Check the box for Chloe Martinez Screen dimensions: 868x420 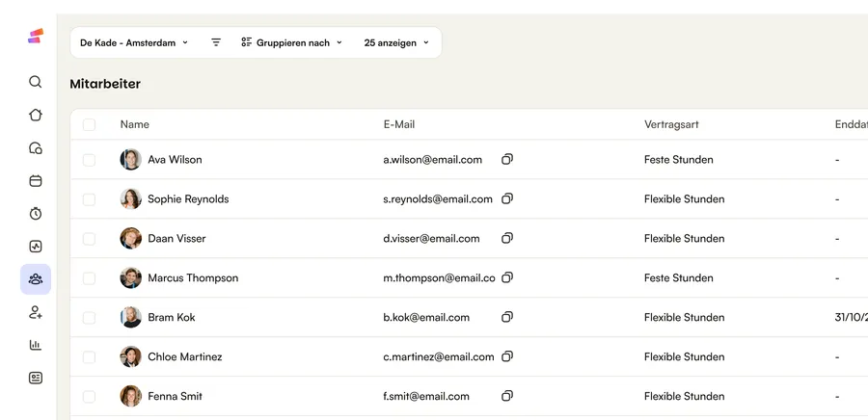pyautogui.click(x=89, y=357)
